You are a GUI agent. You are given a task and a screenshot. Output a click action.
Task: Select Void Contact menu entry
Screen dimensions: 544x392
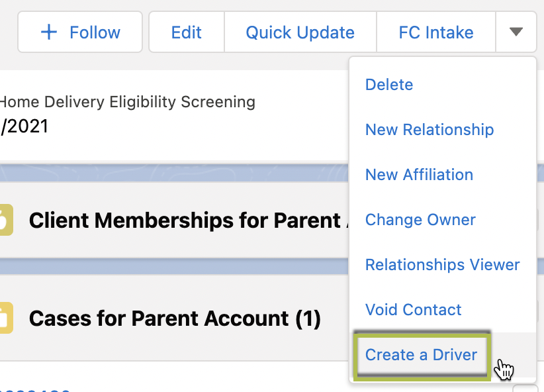click(x=413, y=309)
